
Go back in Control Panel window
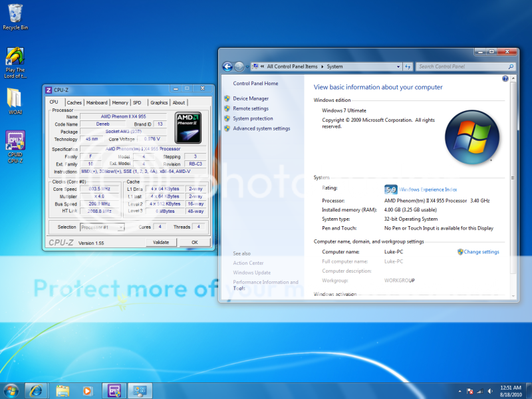227,66
